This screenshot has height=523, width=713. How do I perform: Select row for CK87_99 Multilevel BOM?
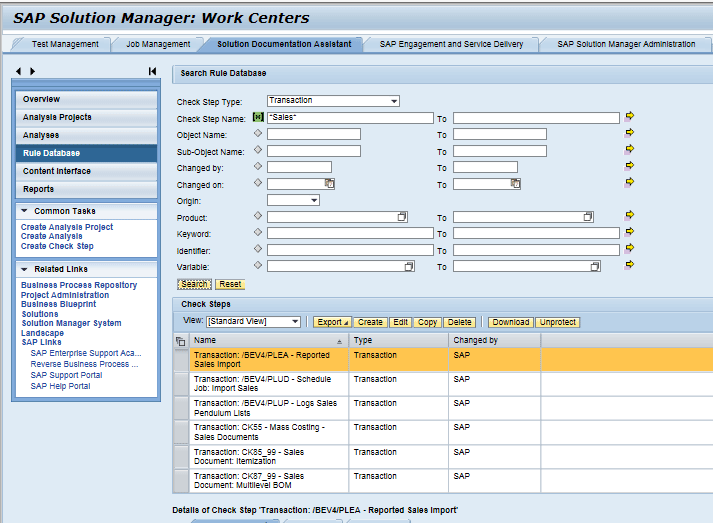(181, 481)
